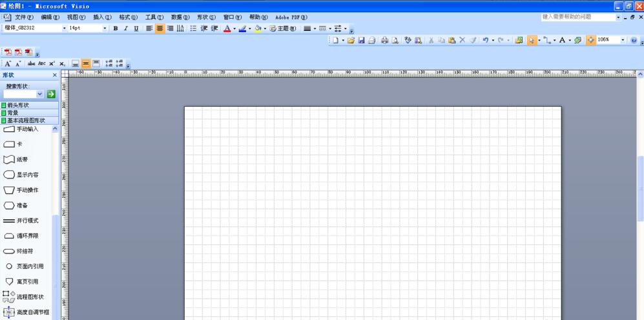Image resolution: width=644 pixels, height=320 pixels.
Task: Open the Adobe PDF menu
Action: point(291,17)
